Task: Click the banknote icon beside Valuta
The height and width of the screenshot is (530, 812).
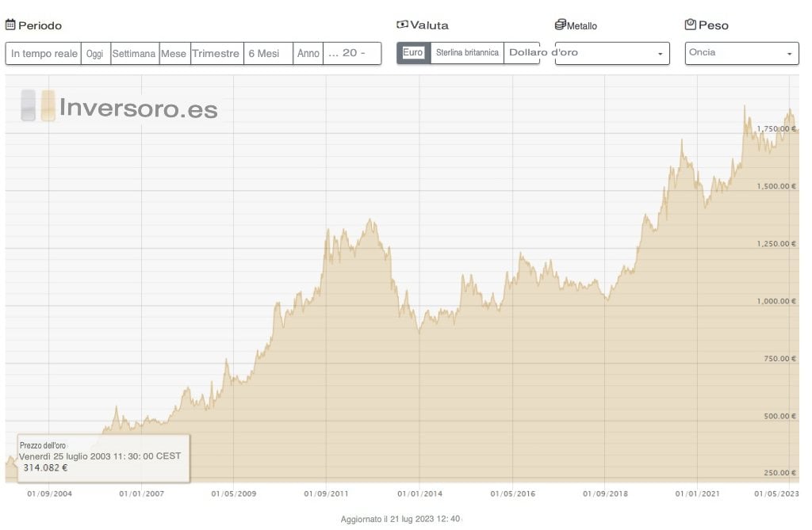Action: coord(402,25)
